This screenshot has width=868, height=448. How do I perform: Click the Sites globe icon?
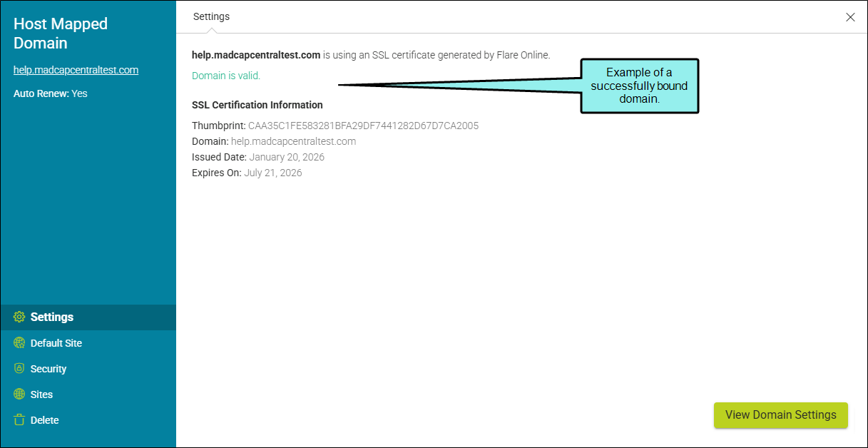pos(19,394)
